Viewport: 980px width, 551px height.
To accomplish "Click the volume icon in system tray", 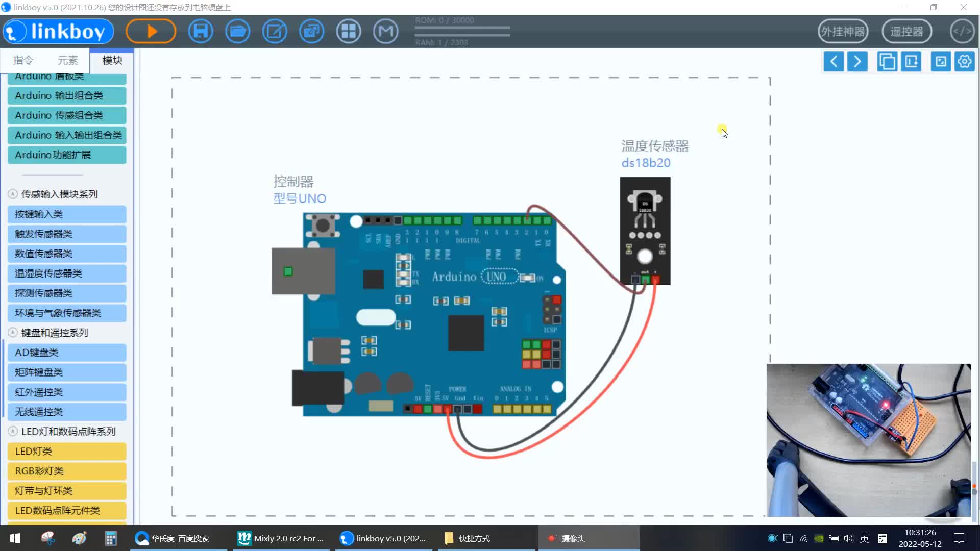I will pos(849,538).
